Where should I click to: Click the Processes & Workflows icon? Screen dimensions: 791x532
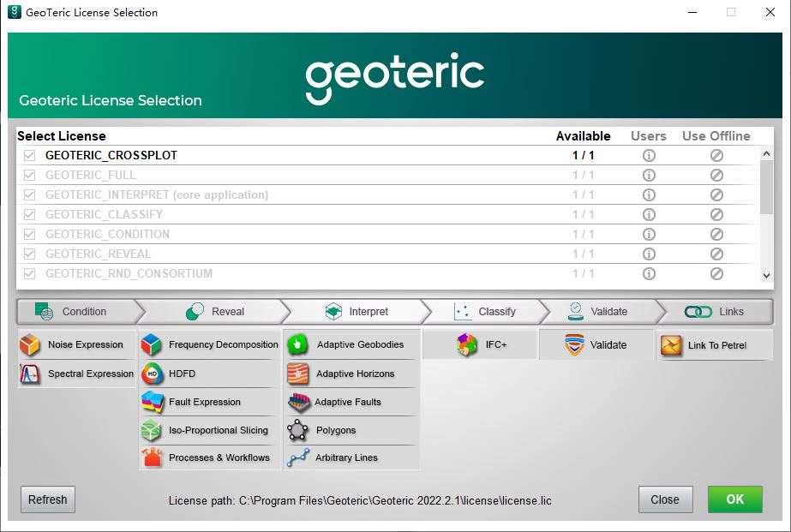tap(152, 457)
